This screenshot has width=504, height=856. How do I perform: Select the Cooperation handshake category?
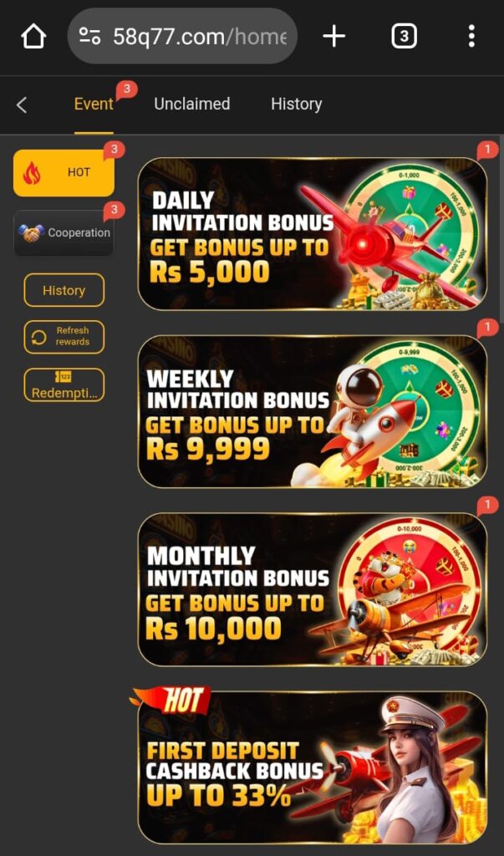[64, 233]
